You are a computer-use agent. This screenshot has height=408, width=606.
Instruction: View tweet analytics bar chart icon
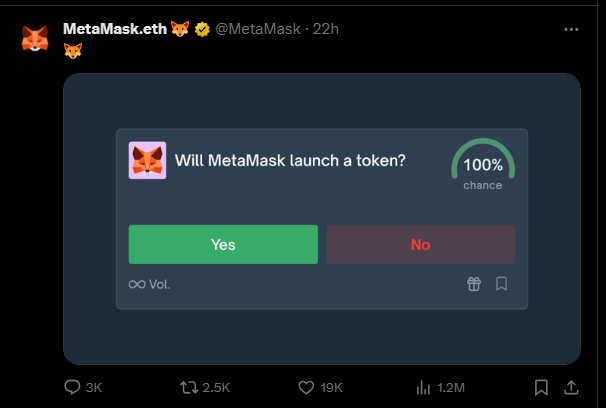(x=423, y=387)
